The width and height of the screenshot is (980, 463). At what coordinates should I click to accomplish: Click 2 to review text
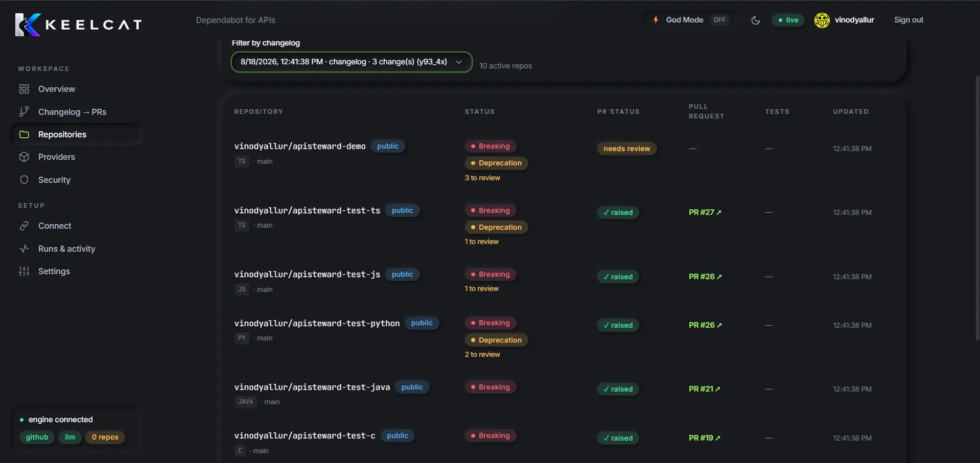click(x=482, y=354)
